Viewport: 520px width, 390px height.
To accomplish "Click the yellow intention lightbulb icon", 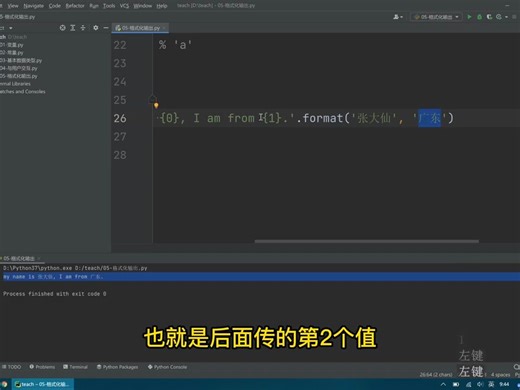I will [x=156, y=106].
